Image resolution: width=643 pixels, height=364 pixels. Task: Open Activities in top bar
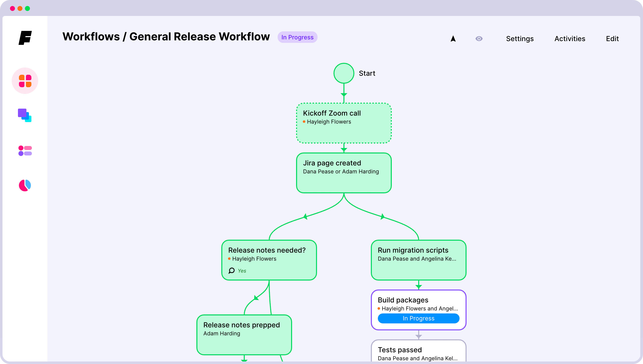coord(569,39)
